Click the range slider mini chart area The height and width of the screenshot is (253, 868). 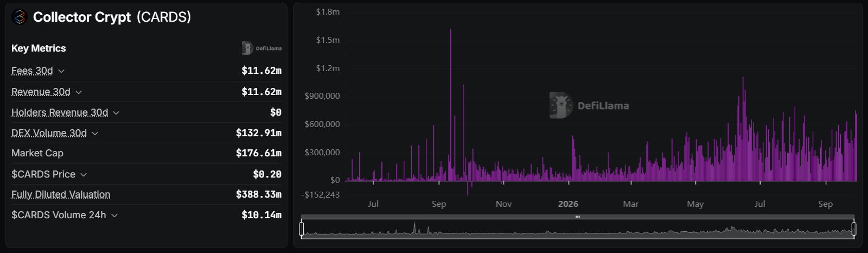click(x=578, y=229)
